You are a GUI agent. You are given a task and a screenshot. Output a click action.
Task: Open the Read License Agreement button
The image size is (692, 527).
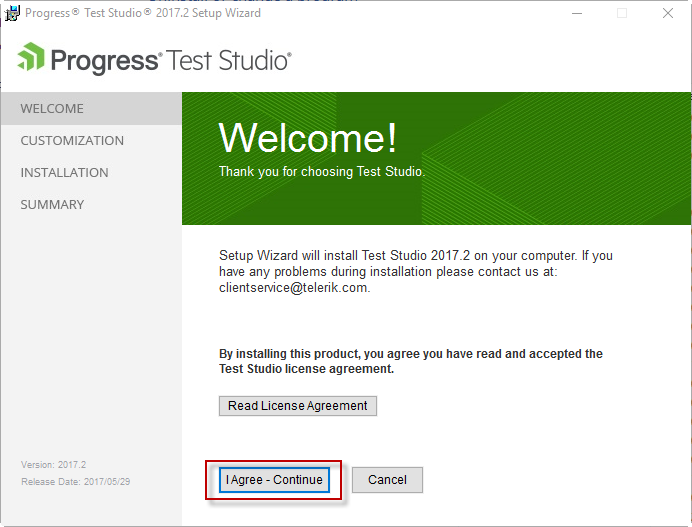[x=298, y=406]
